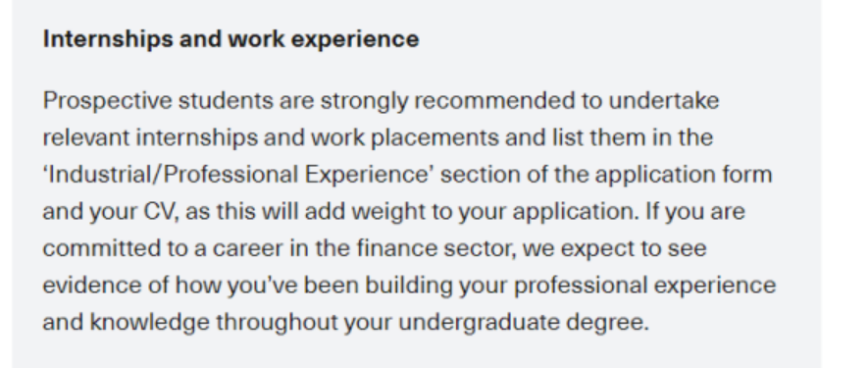Click the words 'we expect to see'

(x=614, y=249)
